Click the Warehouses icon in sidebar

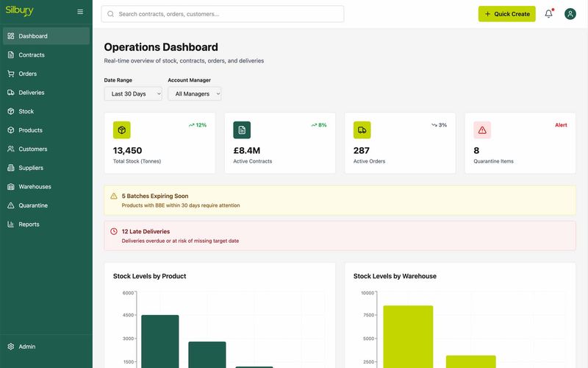[11, 187]
